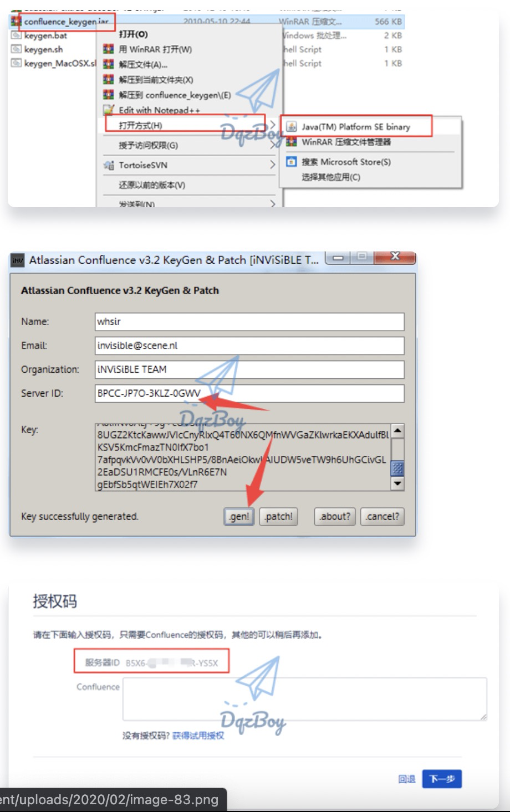Click the "授权码" heading text
The width and height of the screenshot is (510, 812).
pyautogui.click(x=55, y=601)
